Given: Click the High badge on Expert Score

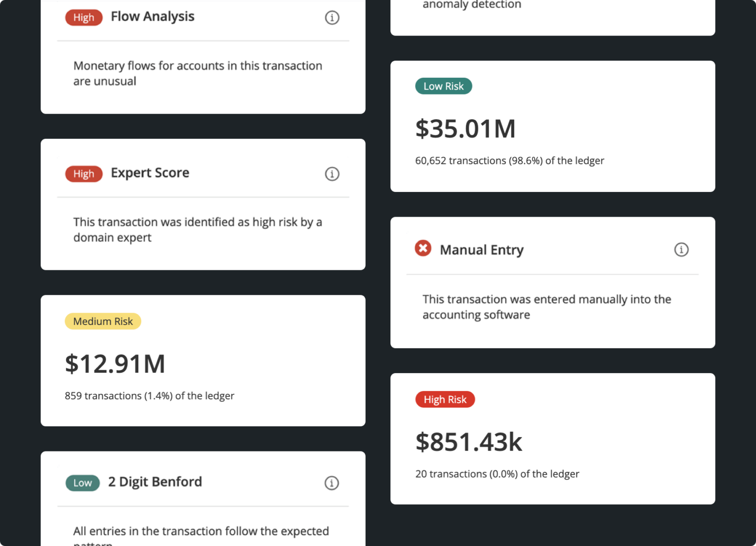Looking at the screenshot, I should 83,173.
